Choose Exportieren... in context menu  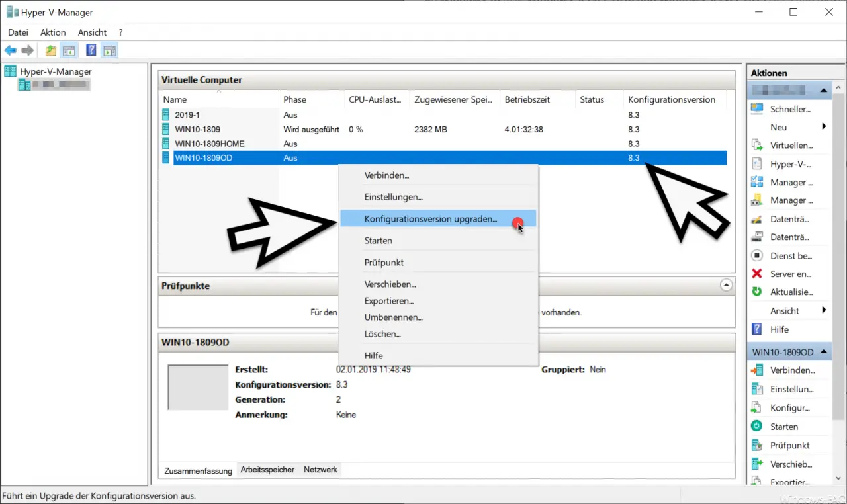[438, 301]
